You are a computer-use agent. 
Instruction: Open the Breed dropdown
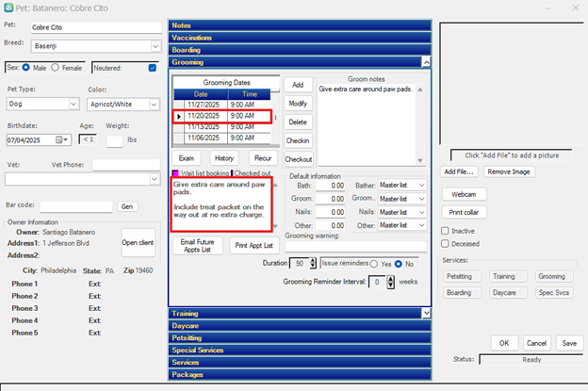(155, 46)
